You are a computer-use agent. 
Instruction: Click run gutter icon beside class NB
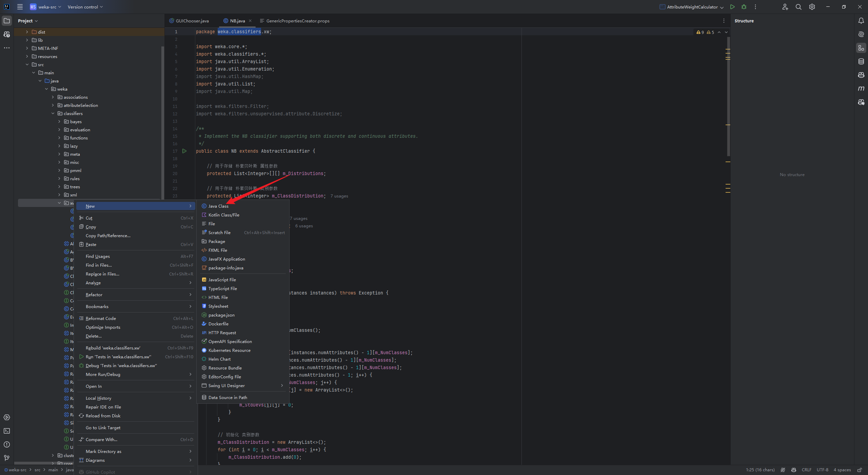(x=184, y=151)
